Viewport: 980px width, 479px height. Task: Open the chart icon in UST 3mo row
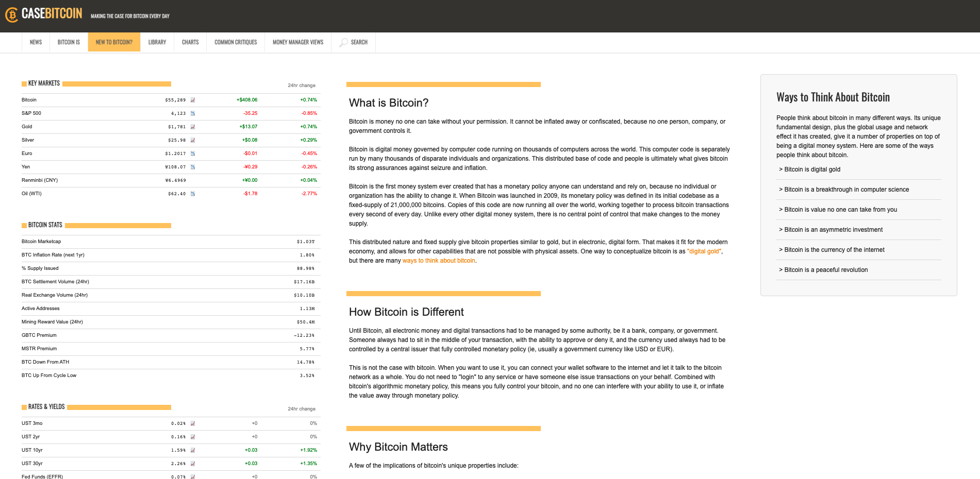click(x=193, y=423)
